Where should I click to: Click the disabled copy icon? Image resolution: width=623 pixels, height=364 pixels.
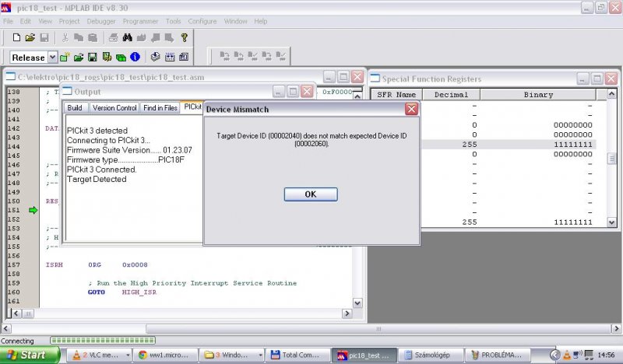[x=79, y=37]
